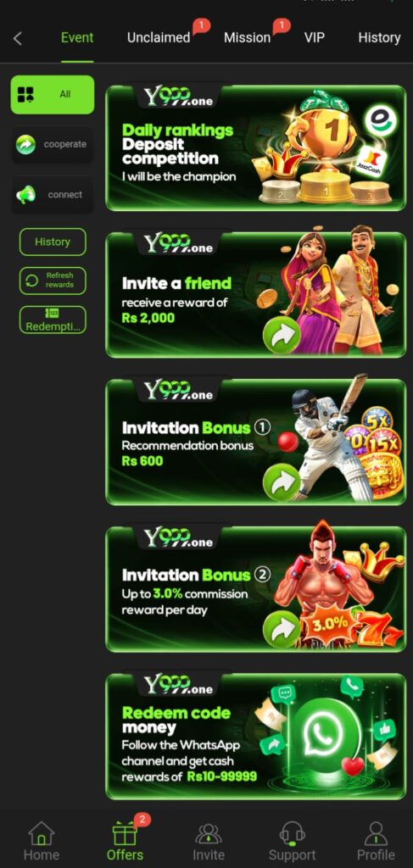Click share arrow on Invitation Bonus 1 banner
The width and height of the screenshot is (413, 868).
pos(282,482)
